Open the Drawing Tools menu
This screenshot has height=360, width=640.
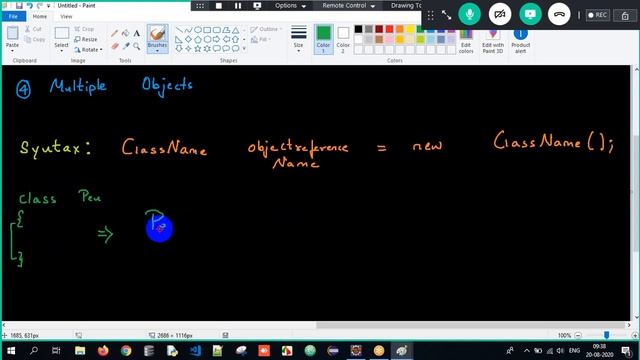[x=406, y=6]
